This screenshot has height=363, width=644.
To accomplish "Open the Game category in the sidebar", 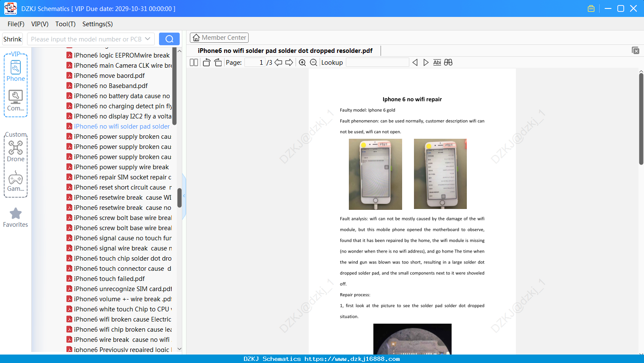I will (x=16, y=181).
